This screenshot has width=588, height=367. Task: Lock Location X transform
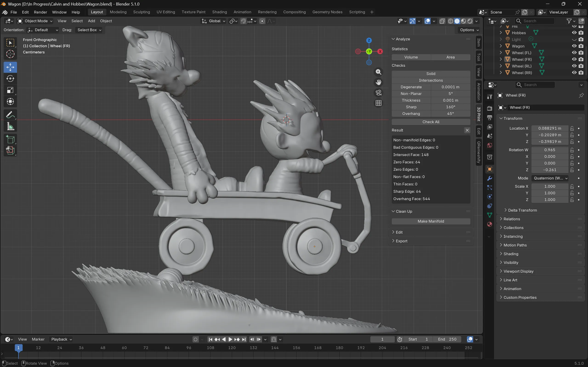(x=572, y=128)
